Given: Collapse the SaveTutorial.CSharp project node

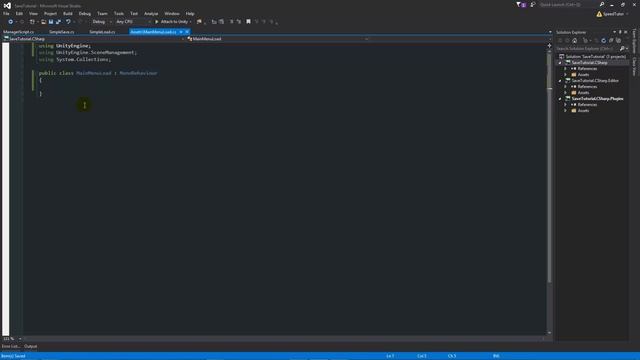Looking at the screenshot, I should (x=560, y=63).
